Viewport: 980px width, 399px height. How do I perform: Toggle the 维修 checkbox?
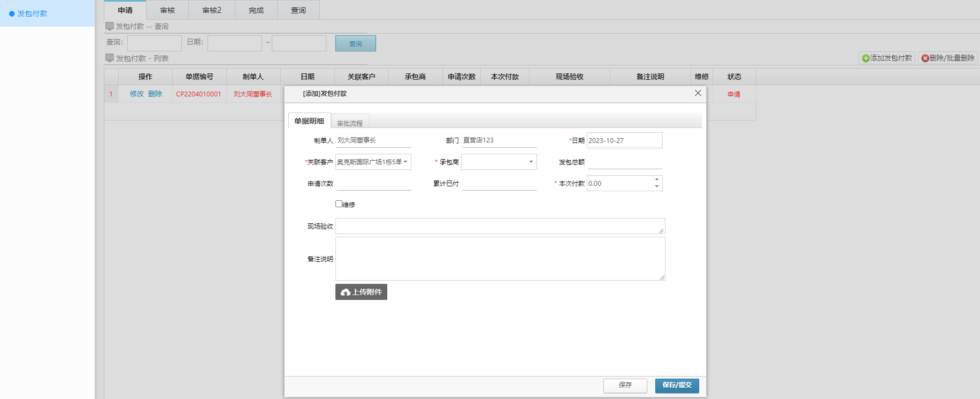click(339, 204)
